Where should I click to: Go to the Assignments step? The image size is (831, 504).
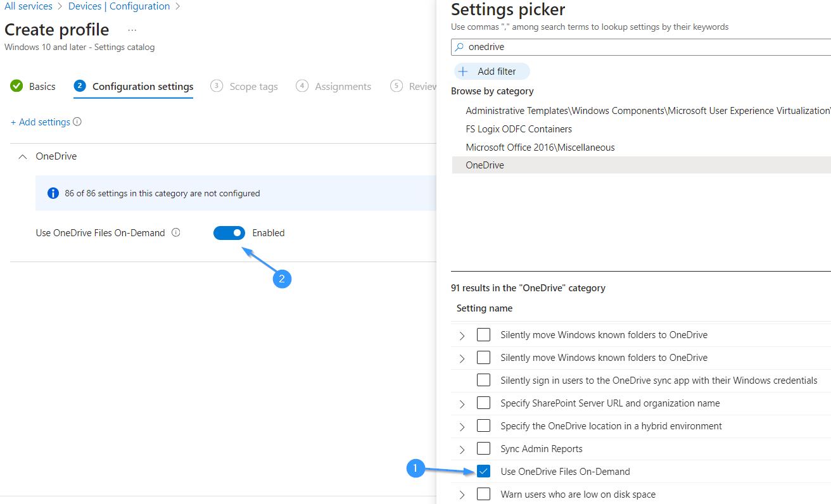coord(334,86)
